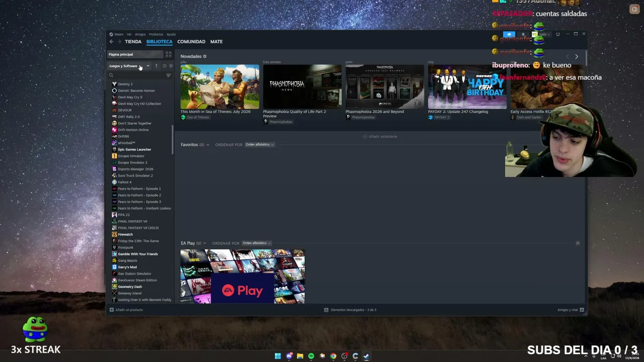This screenshot has height=362, width=644.
Task: Switch to the BIBLIOTECA tab
Action: (159, 42)
